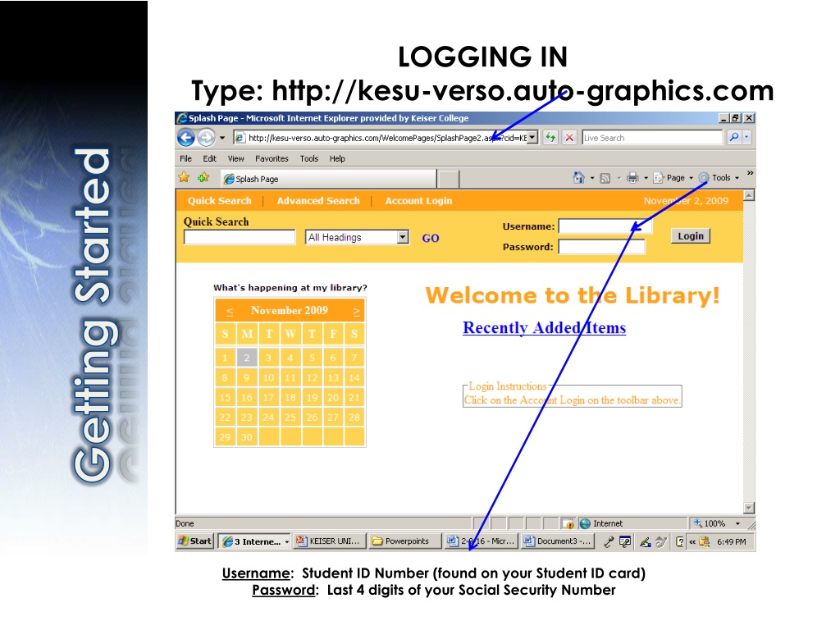Screen dimensions: 840x630
Task: Click the Home icon in command bar
Action: click(578, 177)
